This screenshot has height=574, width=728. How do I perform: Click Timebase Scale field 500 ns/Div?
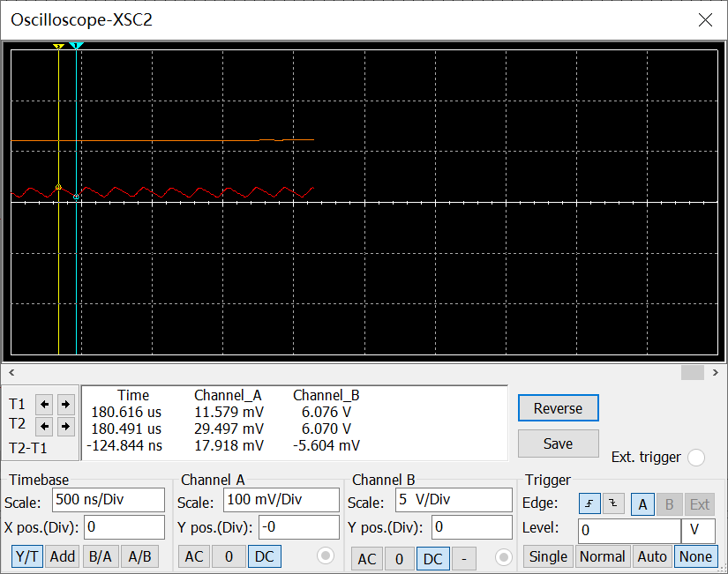[x=109, y=500]
